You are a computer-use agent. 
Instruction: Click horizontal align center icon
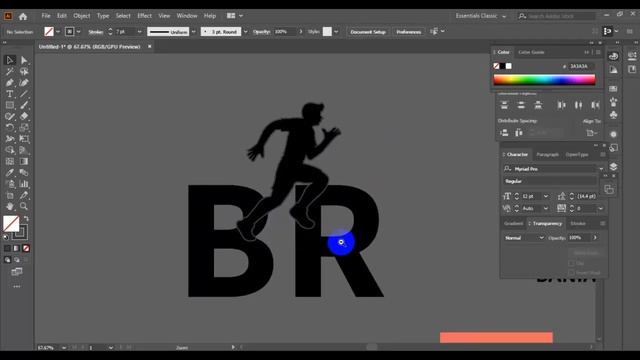point(578,105)
